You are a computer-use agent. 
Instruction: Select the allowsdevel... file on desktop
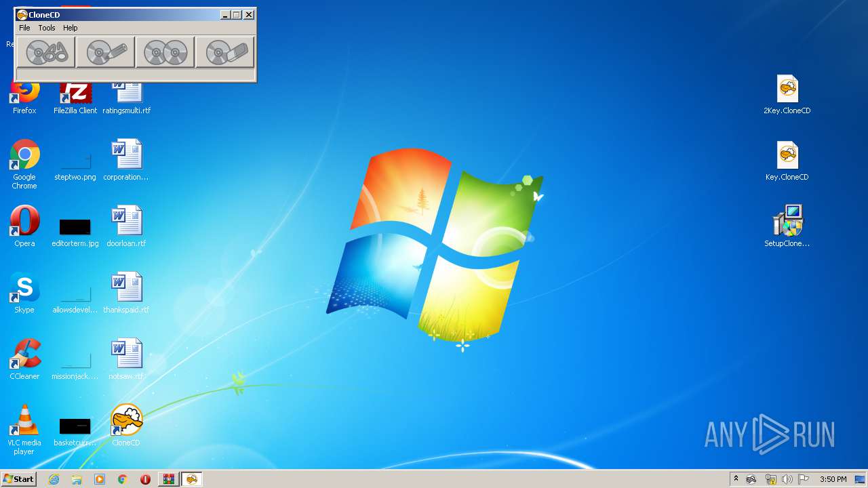pos(75,298)
